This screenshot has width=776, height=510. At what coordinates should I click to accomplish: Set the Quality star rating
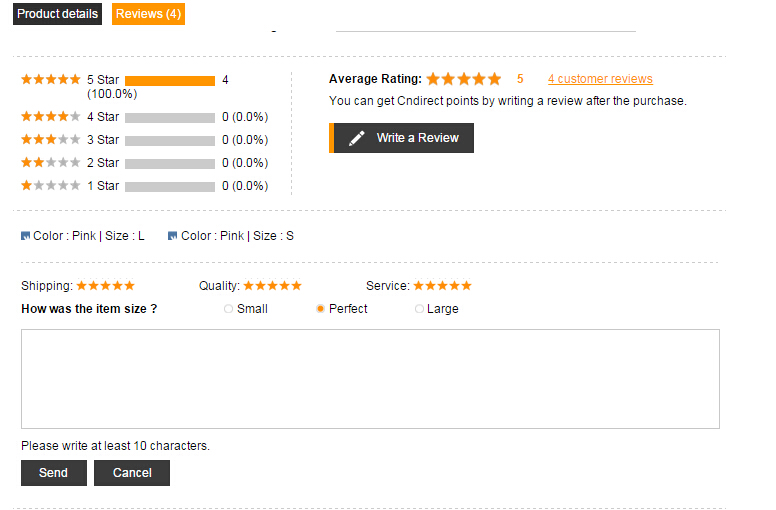[x=272, y=286]
